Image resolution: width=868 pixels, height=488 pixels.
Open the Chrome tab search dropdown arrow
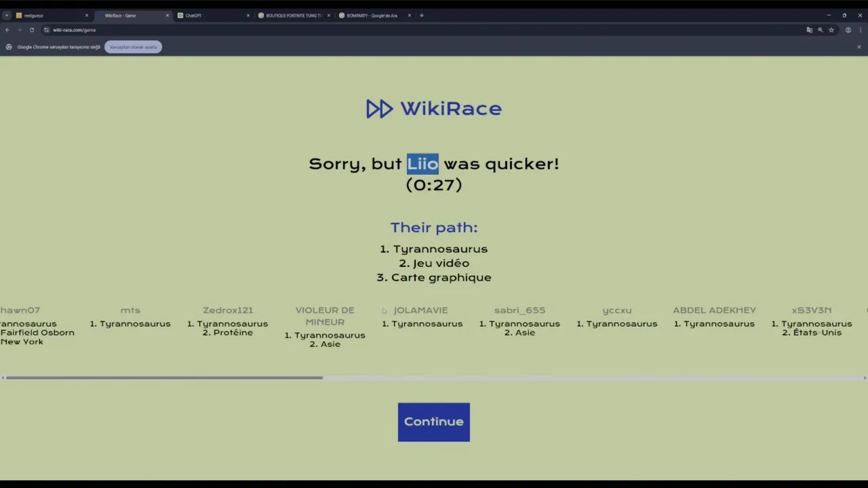coord(6,15)
